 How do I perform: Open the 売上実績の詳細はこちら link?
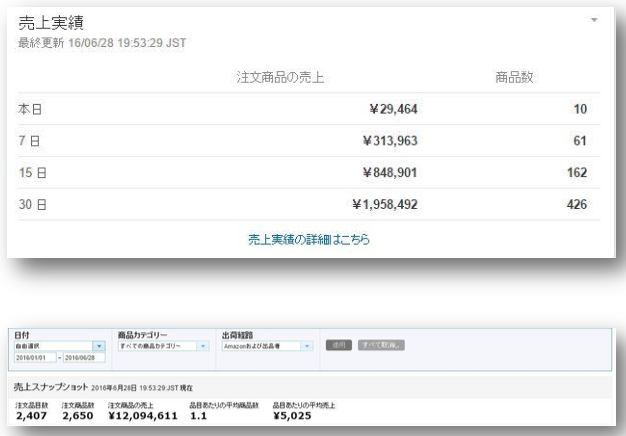[311, 240]
